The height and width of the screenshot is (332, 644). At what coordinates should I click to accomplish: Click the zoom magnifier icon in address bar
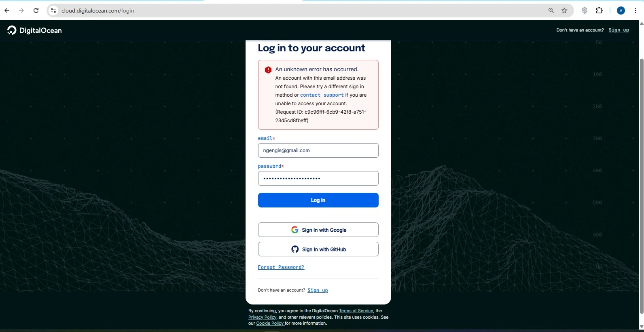coord(551,11)
